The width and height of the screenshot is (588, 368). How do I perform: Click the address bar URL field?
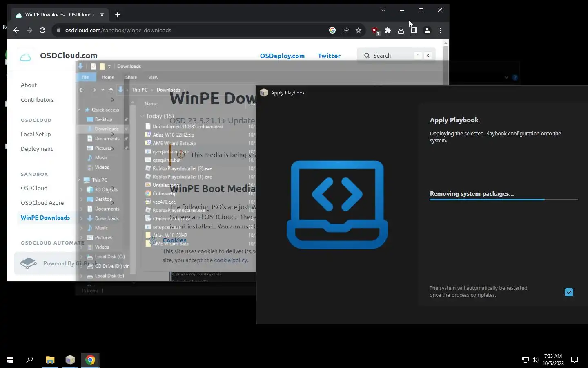(x=192, y=30)
